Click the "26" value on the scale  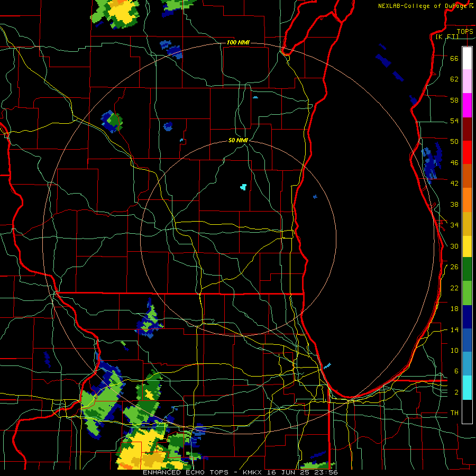click(454, 267)
